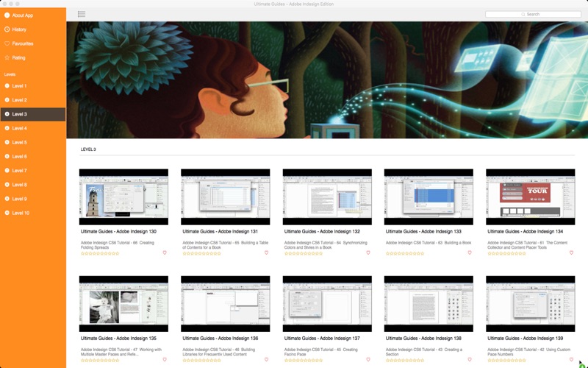Viewport: 588px width, 368px height.
Task: Select Level 5 in sidebar
Action: click(33, 142)
